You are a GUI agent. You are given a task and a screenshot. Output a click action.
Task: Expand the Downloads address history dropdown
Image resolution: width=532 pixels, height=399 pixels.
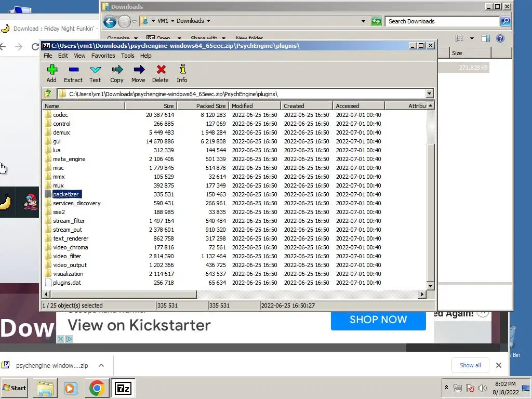point(363,21)
